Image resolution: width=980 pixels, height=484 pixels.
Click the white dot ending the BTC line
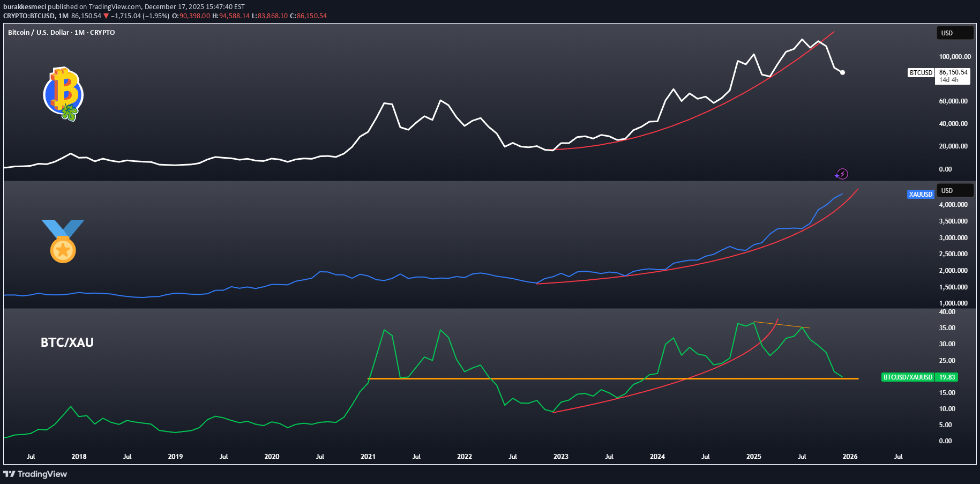(x=842, y=72)
